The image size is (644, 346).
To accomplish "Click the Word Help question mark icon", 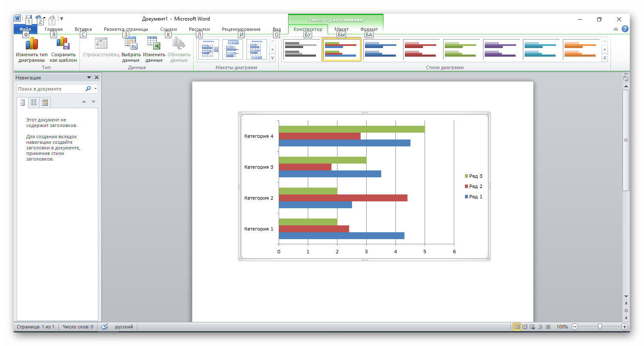I will (x=625, y=29).
